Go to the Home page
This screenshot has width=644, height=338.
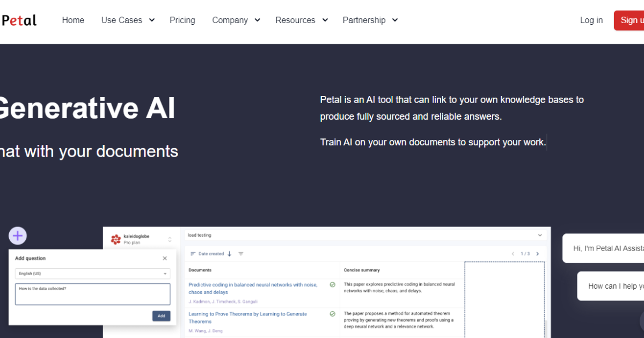(73, 20)
